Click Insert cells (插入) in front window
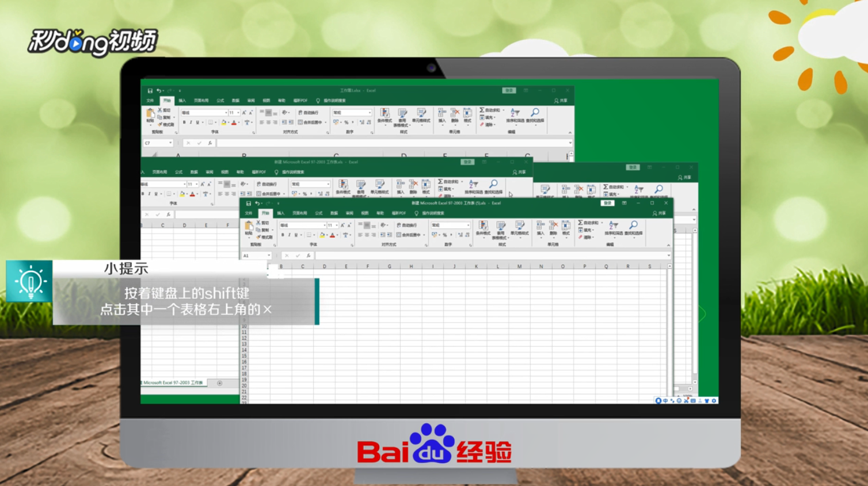The width and height of the screenshot is (868, 486). [540, 228]
